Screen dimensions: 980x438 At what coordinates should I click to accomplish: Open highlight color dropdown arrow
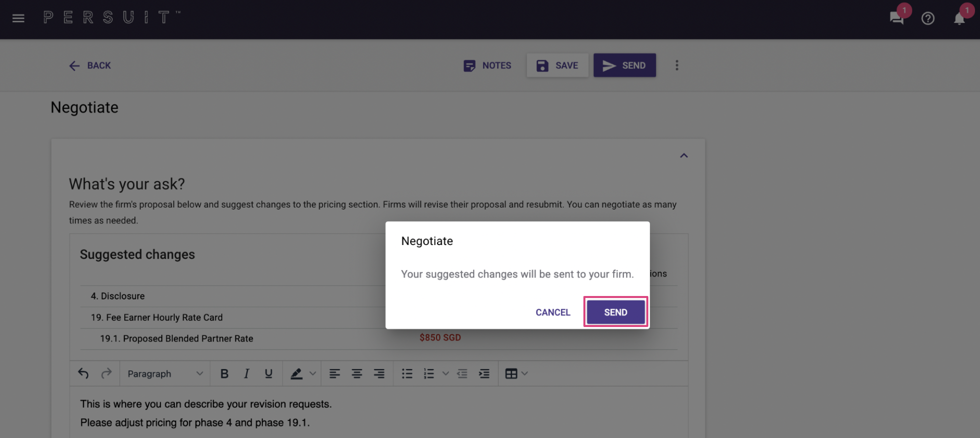pyautogui.click(x=313, y=373)
